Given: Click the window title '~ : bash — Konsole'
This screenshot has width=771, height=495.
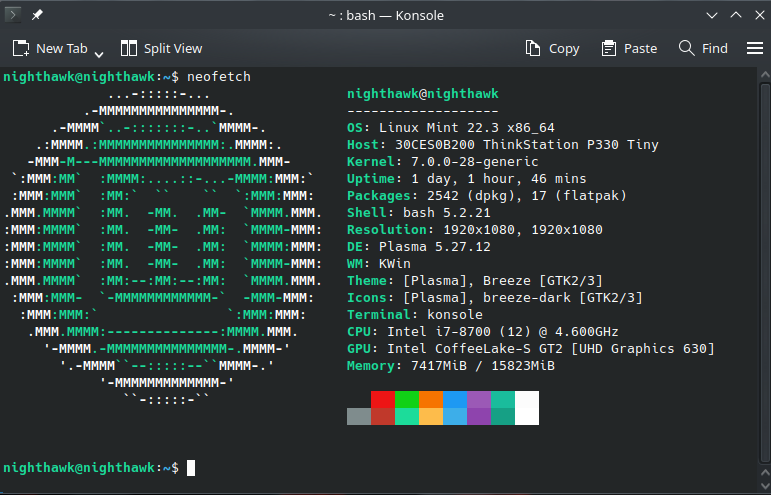Looking at the screenshot, I should point(386,15).
